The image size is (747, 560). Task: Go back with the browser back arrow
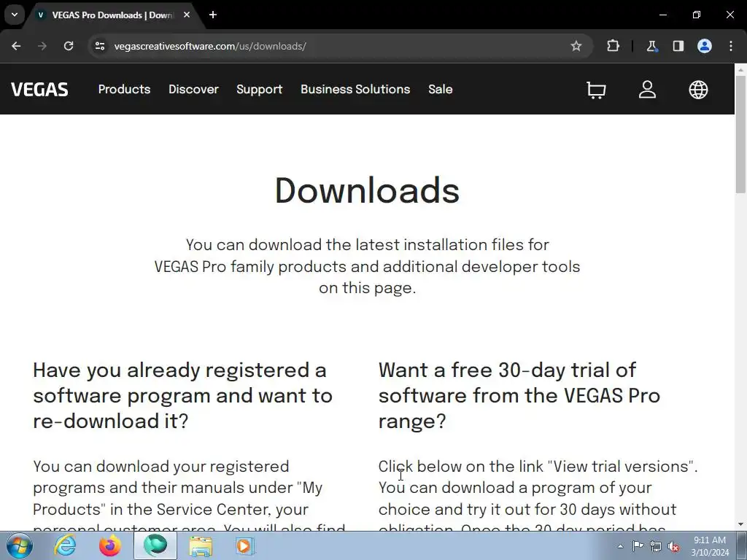16,46
